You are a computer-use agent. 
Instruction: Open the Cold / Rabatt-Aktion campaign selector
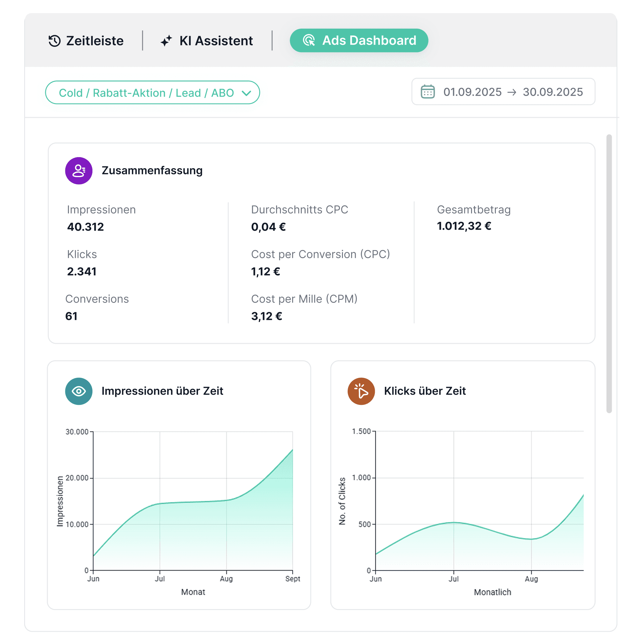click(147, 93)
